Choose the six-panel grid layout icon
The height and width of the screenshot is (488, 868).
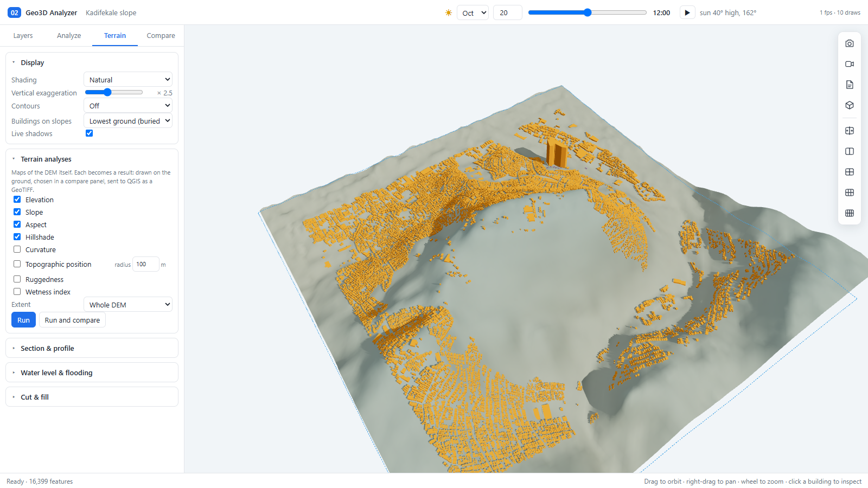pos(850,192)
